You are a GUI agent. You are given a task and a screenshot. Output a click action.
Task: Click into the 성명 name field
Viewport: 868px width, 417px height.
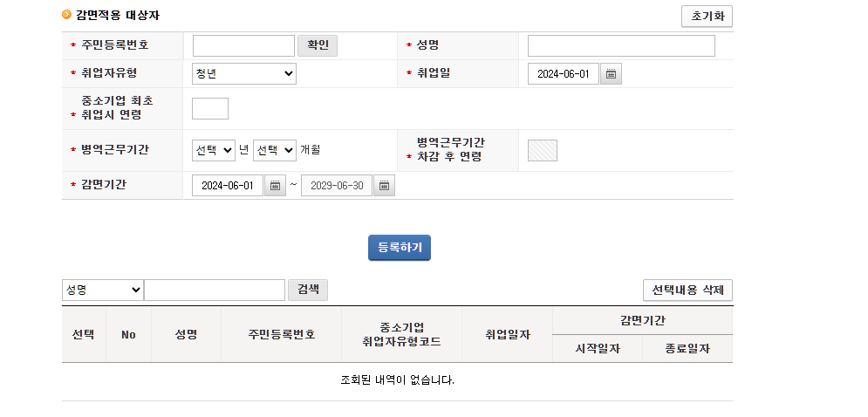(621, 45)
